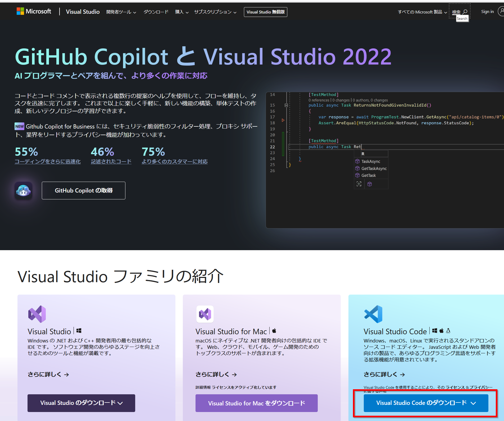Open the Visual Studio home link
This screenshot has height=421, width=504.
click(83, 12)
